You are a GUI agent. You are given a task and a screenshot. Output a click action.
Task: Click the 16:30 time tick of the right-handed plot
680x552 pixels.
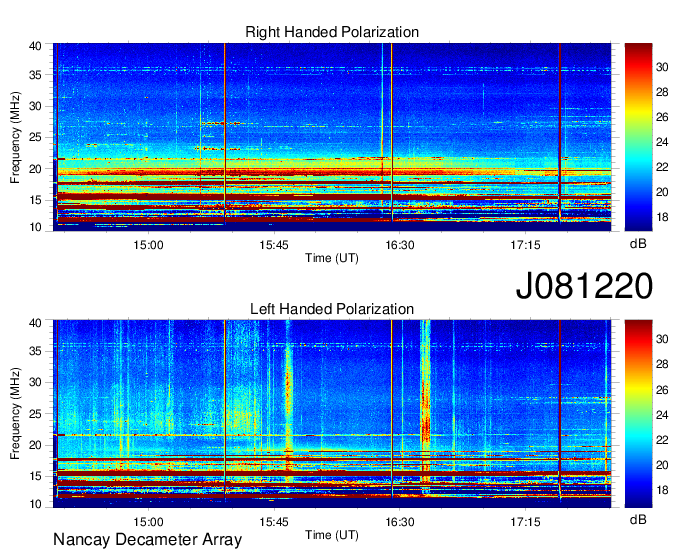pos(399,245)
